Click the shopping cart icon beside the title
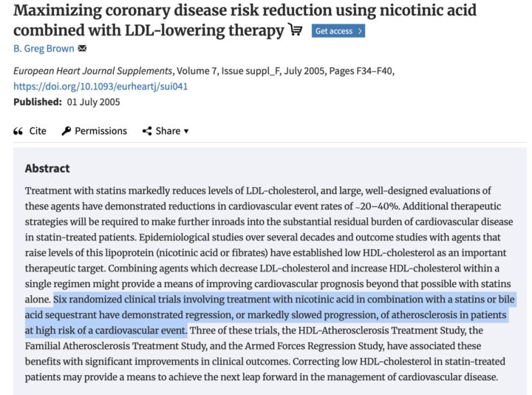The height and width of the screenshot is (395, 532). point(296,30)
